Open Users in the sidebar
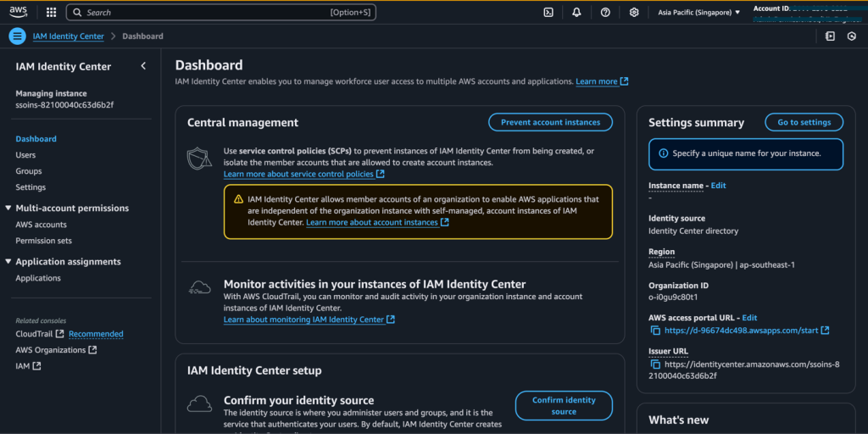The image size is (868, 434). (25, 155)
